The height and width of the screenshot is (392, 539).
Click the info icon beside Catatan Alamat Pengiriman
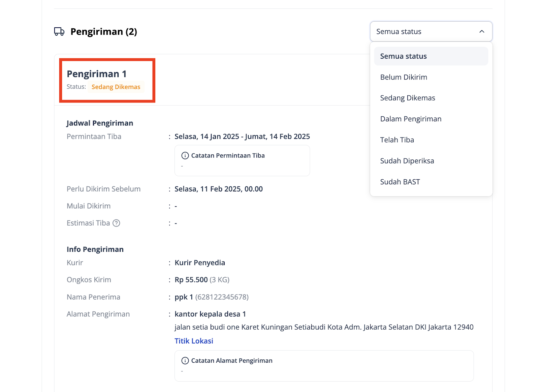[x=185, y=361]
